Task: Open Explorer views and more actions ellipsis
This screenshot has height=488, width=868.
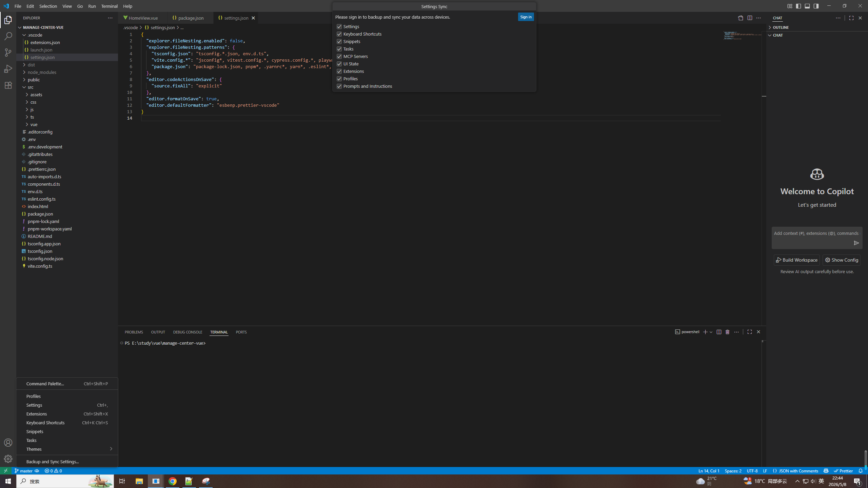Action: [110, 18]
